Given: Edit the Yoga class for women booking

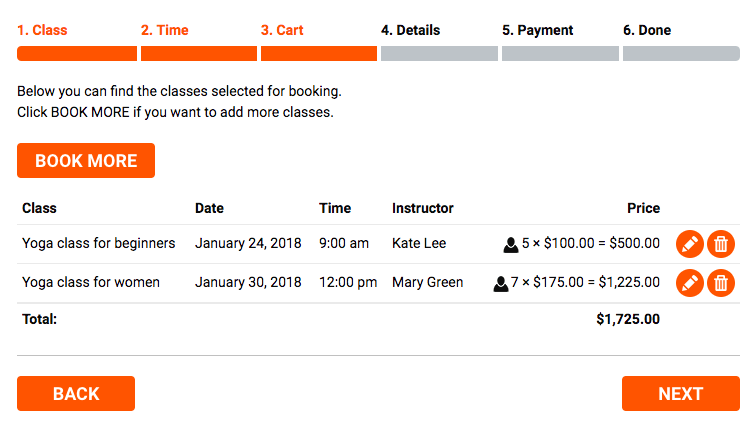Looking at the screenshot, I should click(x=690, y=283).
